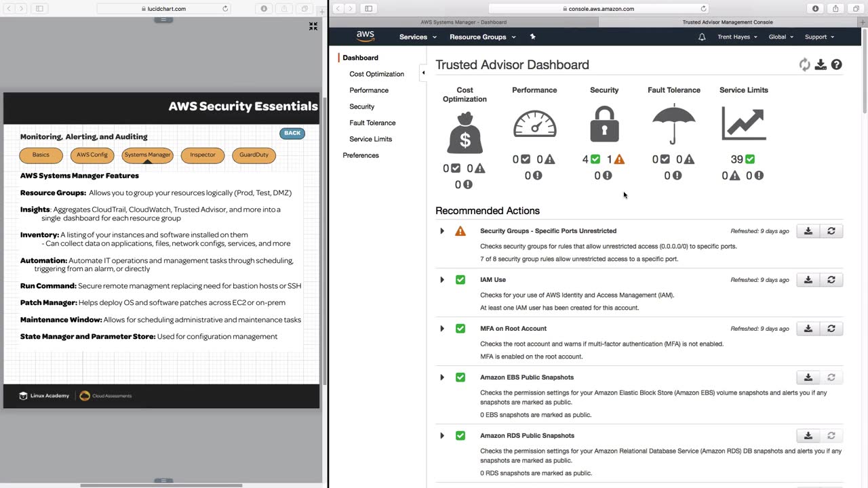
Task: Download the Amazon RDS Public Snapshots results
Action: click(x=808, y=436)
